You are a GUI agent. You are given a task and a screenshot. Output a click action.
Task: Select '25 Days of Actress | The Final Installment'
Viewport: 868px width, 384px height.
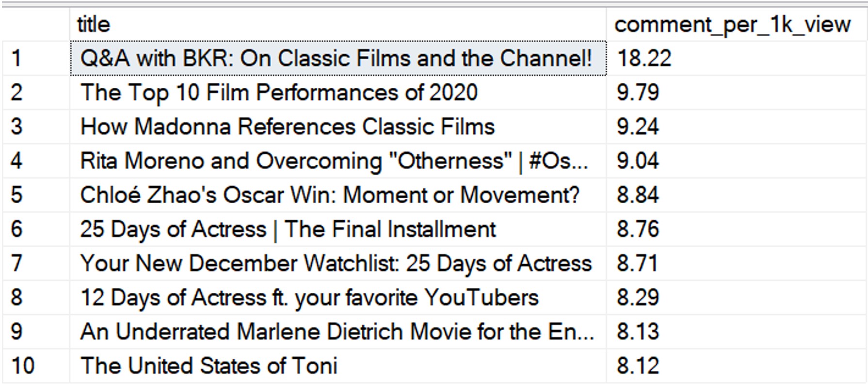point(338,229)
